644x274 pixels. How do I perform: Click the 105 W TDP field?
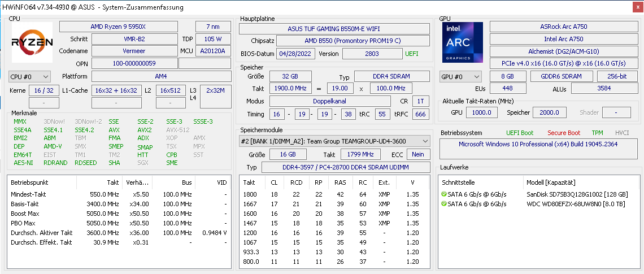point(213,39)
